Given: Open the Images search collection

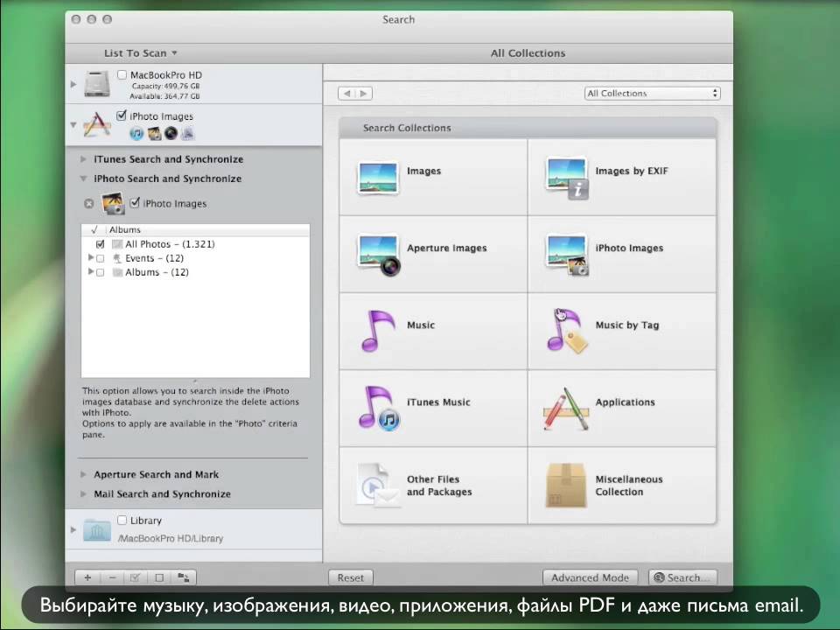Looking at the screenshot, I should click(433, 178).
